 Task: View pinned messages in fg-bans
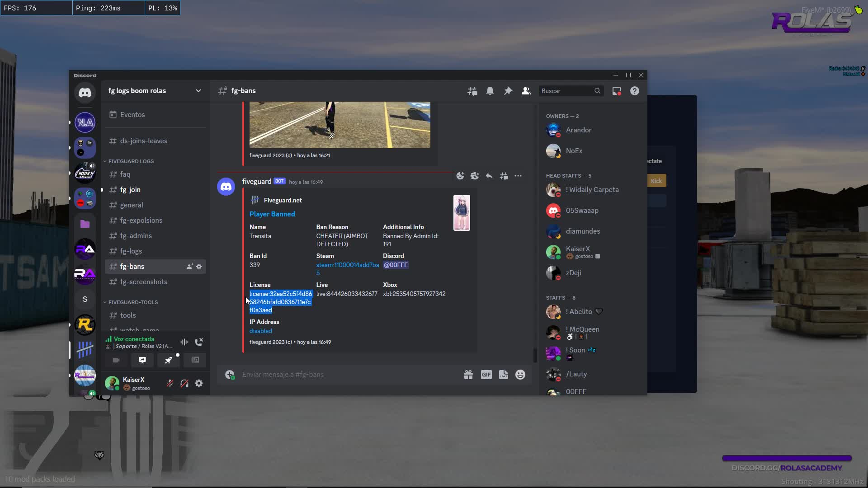pos(508,91)
